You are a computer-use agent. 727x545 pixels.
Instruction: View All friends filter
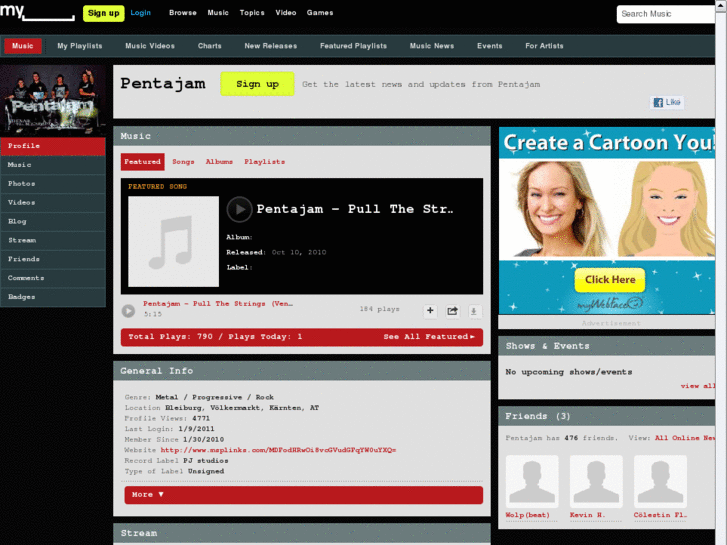point(661,438)
